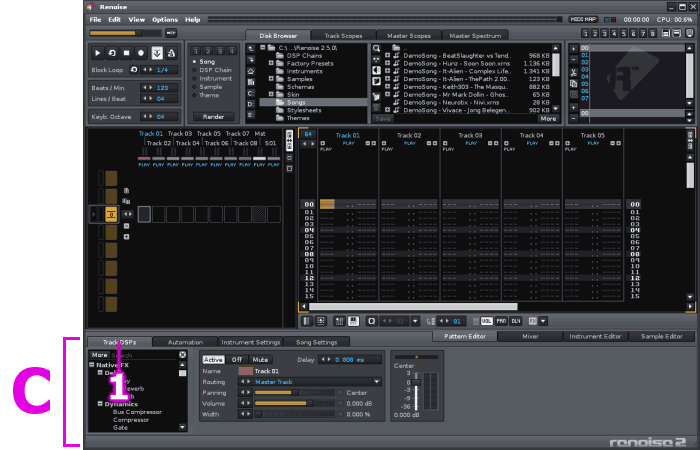The height and width of the screenshot is (450, 700).
Task: Click the Active button for Track 01
Action: point(213,360)
